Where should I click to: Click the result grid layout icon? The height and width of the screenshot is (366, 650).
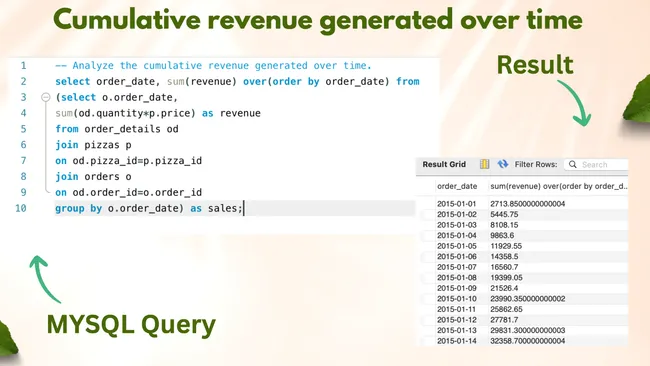[484, 164]
